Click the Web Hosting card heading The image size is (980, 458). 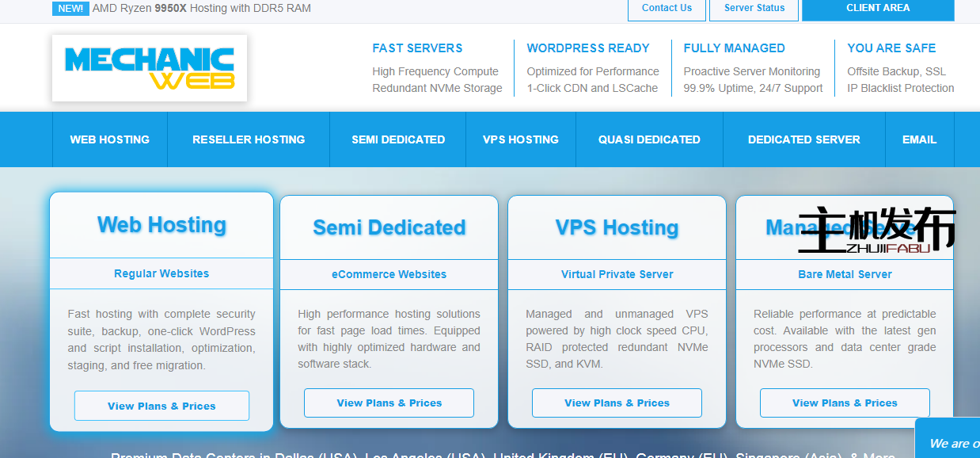pyautogui.click(x=161, y=225)
